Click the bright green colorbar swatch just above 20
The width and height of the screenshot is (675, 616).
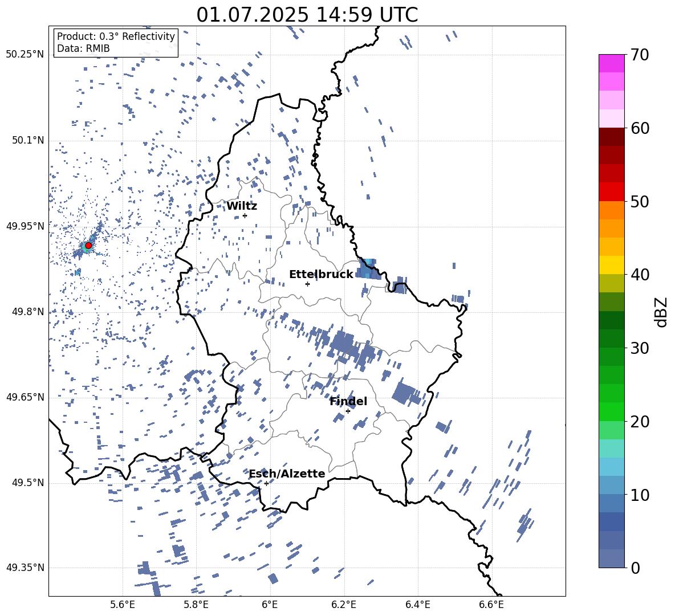click(611, 411)
